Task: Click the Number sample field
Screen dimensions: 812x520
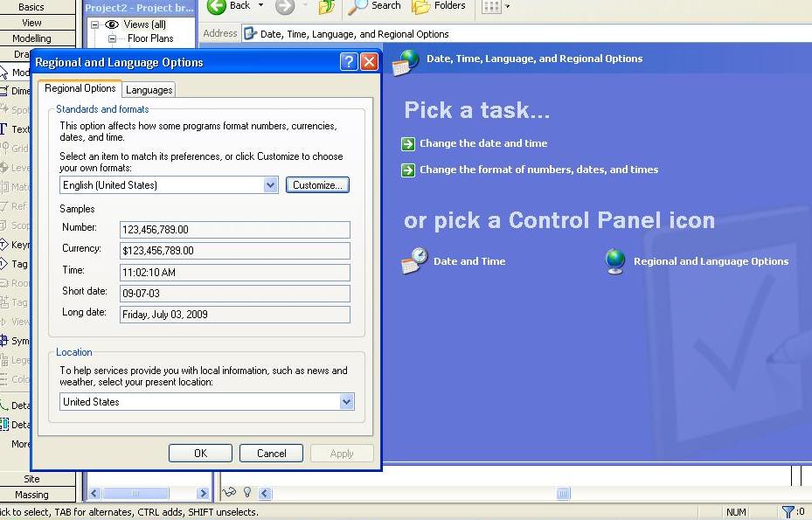Action: [234, 230]
